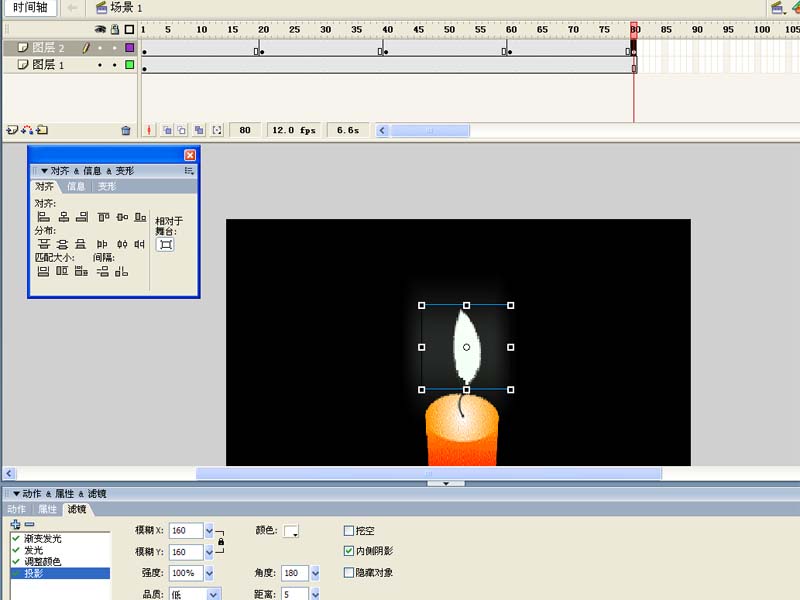Open the 模糊 Y slider dropdown arrow
800x600 pixels.
click(209, 552)
